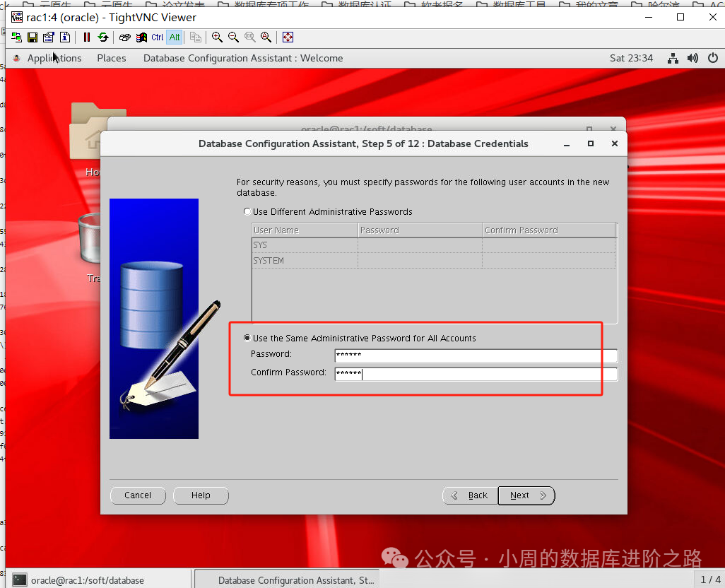Viewport: 725px width, 588px height.
Task: Click Database Configuration Assistant : Welcome panel title
Action: point(243,58)
